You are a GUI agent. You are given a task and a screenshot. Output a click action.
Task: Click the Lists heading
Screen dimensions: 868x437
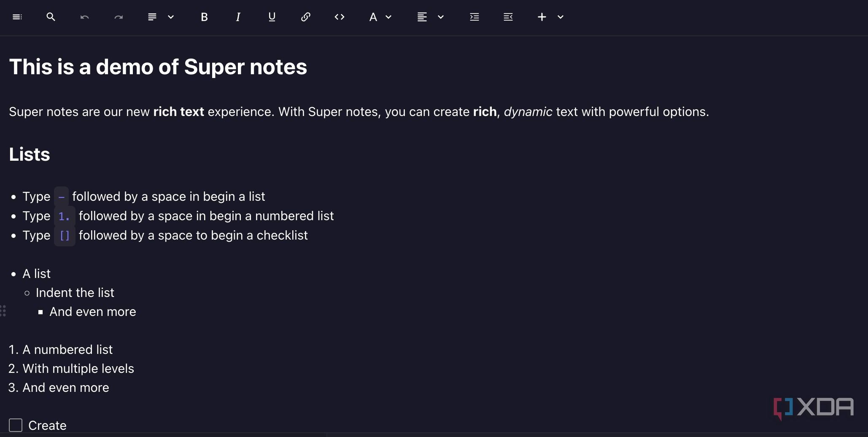[x=30, y=154]
